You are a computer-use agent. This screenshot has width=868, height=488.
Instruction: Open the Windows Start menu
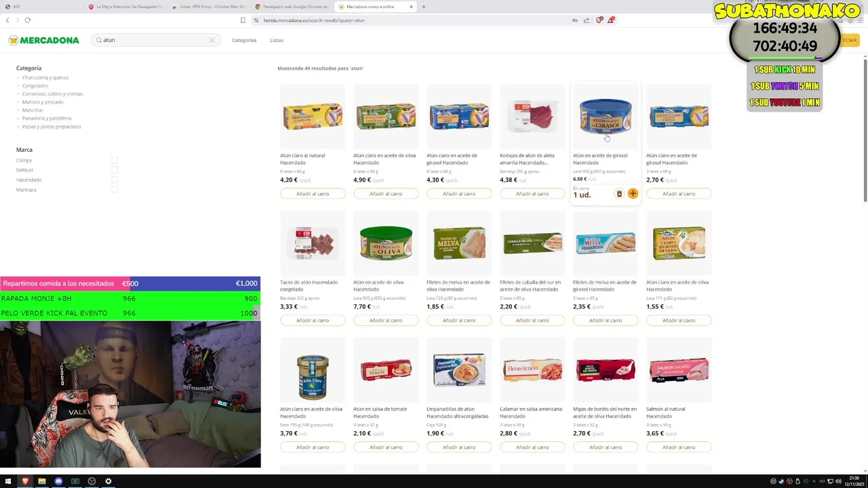(x=8, y=481)
